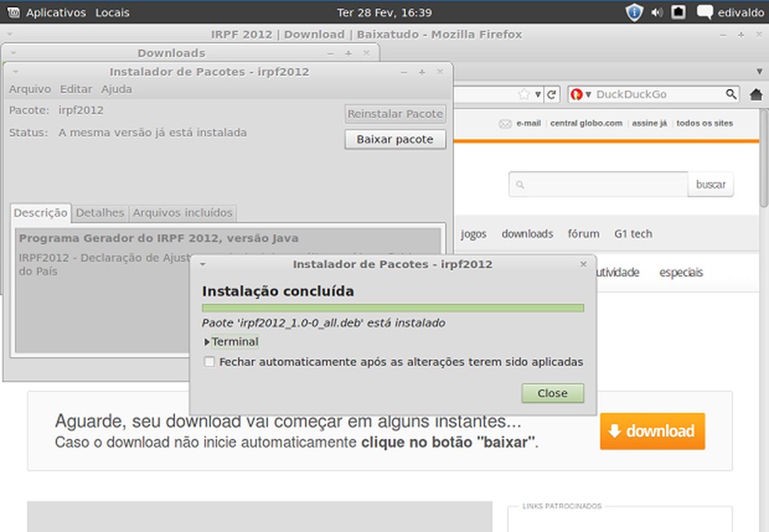The width and height of the screenshot is (769, 532).
Task: Click the site search text box
Action: (x=599, y=184)
